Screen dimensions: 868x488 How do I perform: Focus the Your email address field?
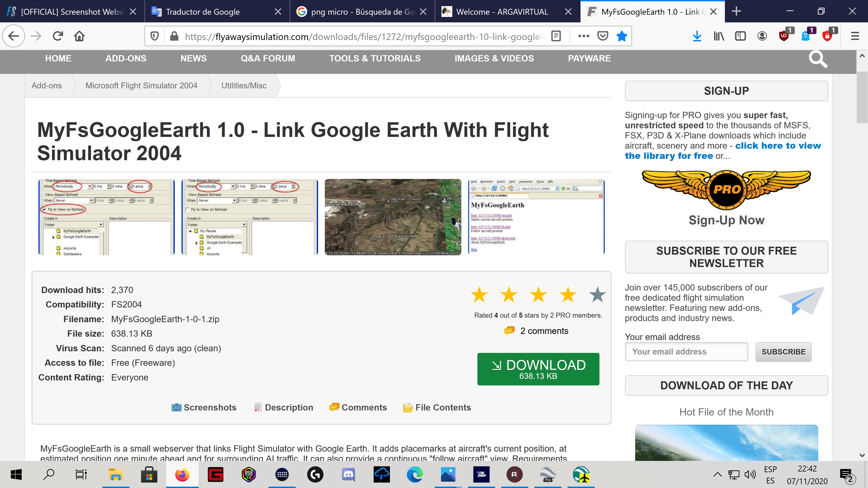[686, 352]
